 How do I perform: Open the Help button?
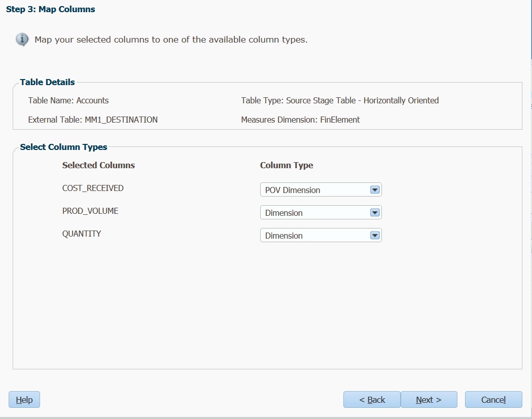click(x=24, y=400)
